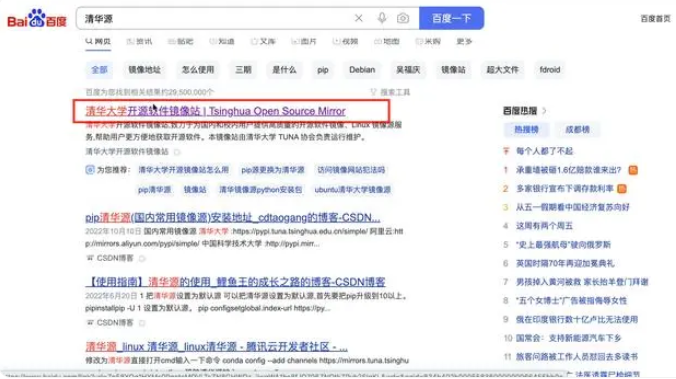Open hot topic 这周有两个周五
Viewport: 676px width, 379px height.
tap(544, 226)
